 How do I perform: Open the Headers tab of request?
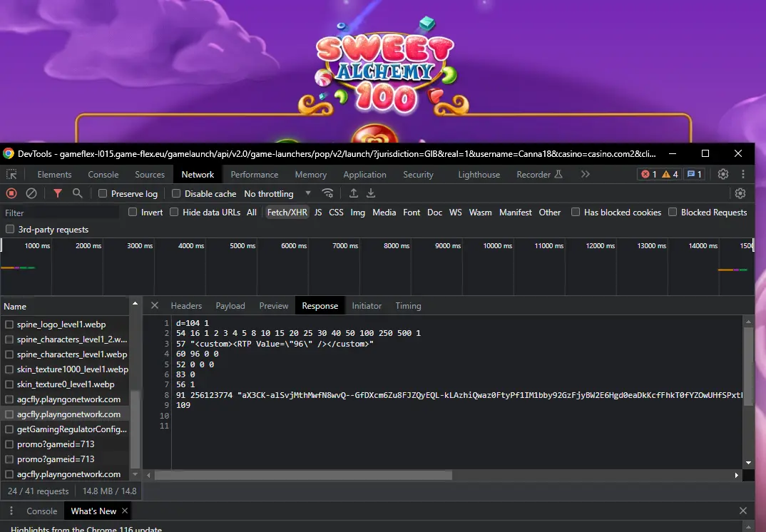(x=186, y=306)
